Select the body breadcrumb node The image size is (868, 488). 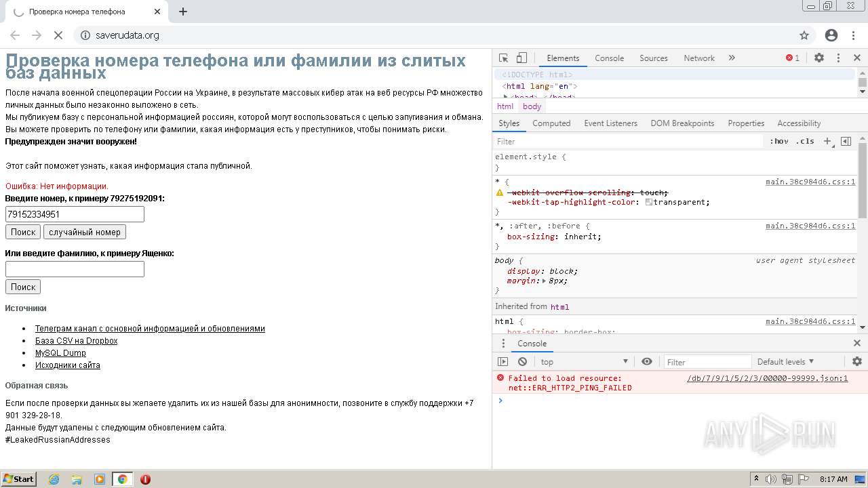[532, 106]
